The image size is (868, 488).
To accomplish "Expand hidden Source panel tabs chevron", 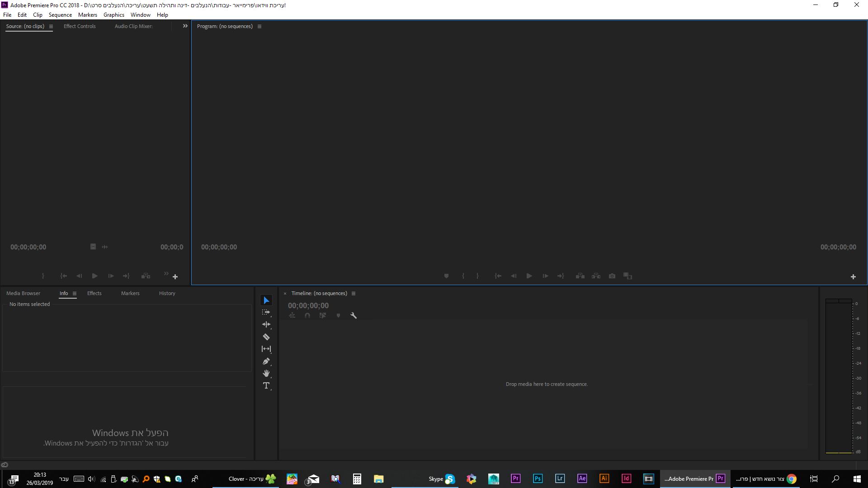I will [x=185, y=26].
